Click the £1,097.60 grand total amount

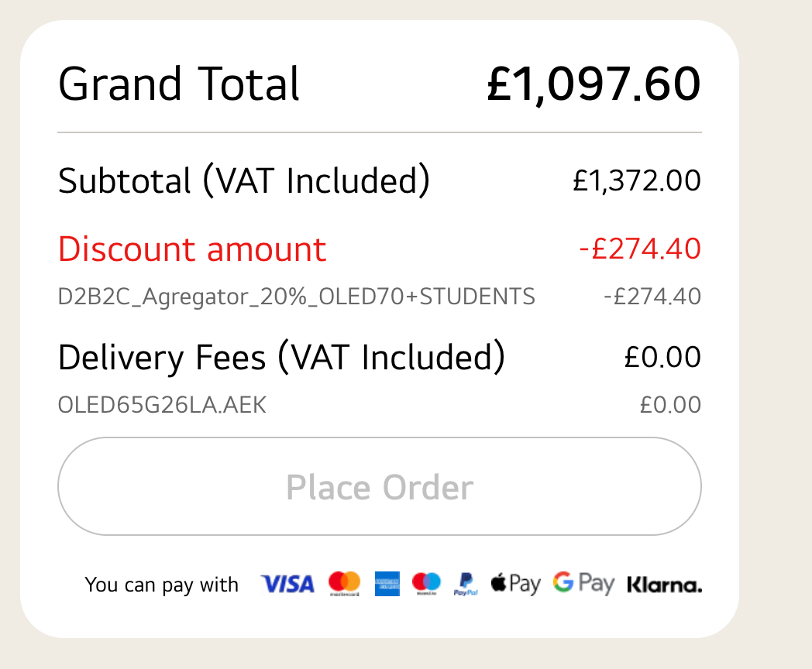tap(594, 84)
